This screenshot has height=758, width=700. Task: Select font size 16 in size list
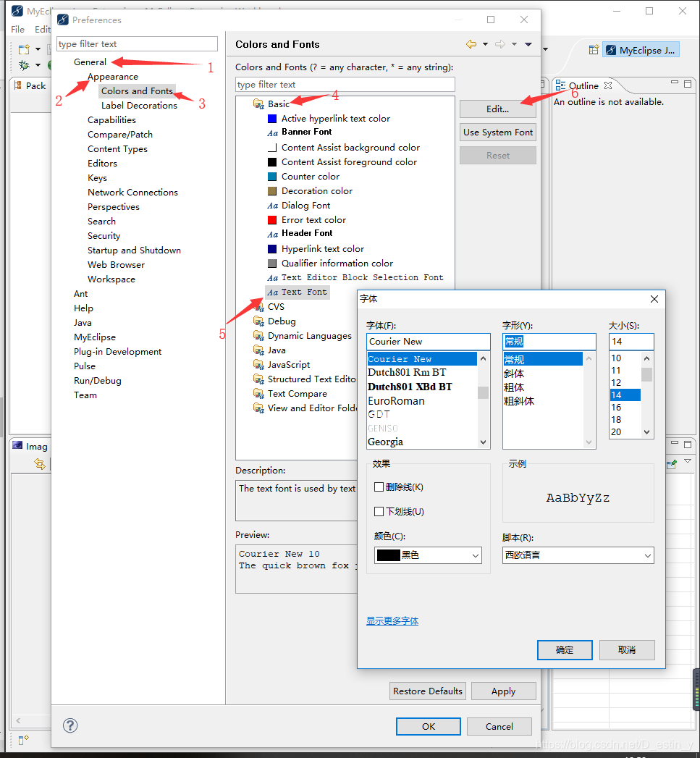(x=625, y=408)
